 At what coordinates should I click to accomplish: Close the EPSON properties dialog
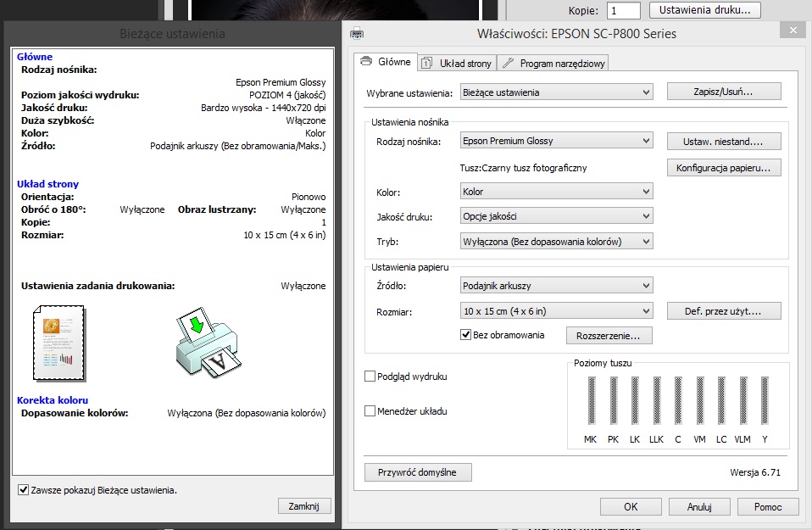click(x=793, y=31)
